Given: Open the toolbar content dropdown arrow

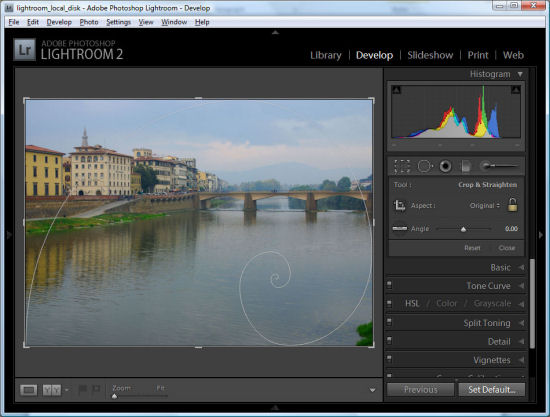Looking at the screenshot, I should click(x=373, y=390).
